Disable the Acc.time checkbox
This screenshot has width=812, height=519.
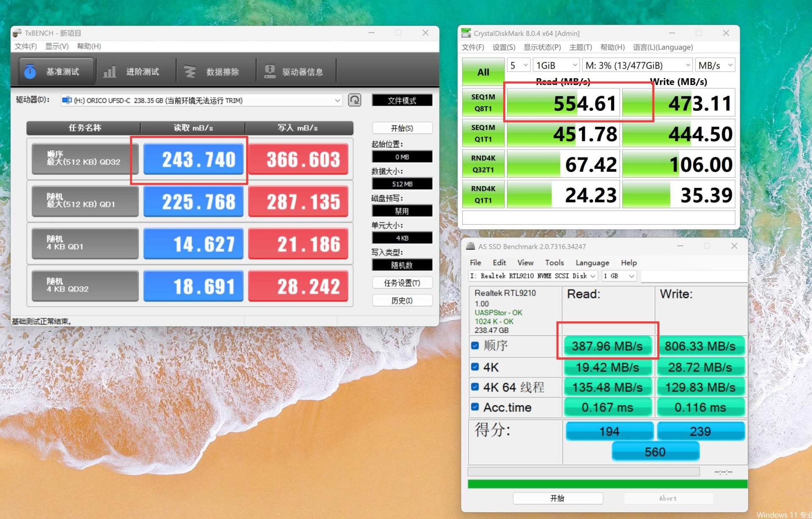click(475, 407)
